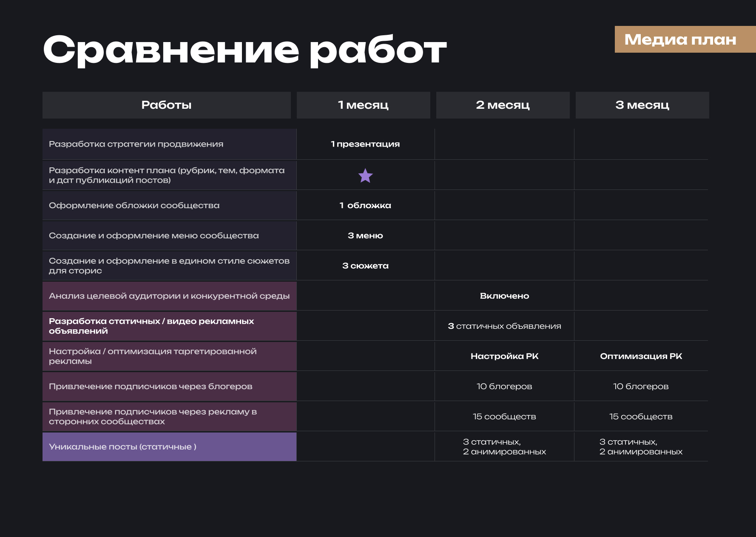Click the 'Настройка РК' cell

point(504,356)
